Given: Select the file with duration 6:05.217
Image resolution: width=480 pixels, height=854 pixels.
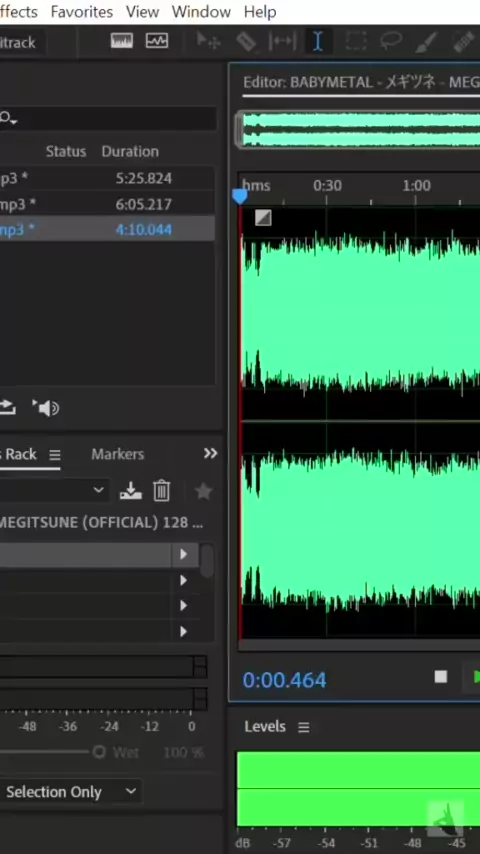Looking at the screenshot, I should pyautogui.click(x=107, y=204).
